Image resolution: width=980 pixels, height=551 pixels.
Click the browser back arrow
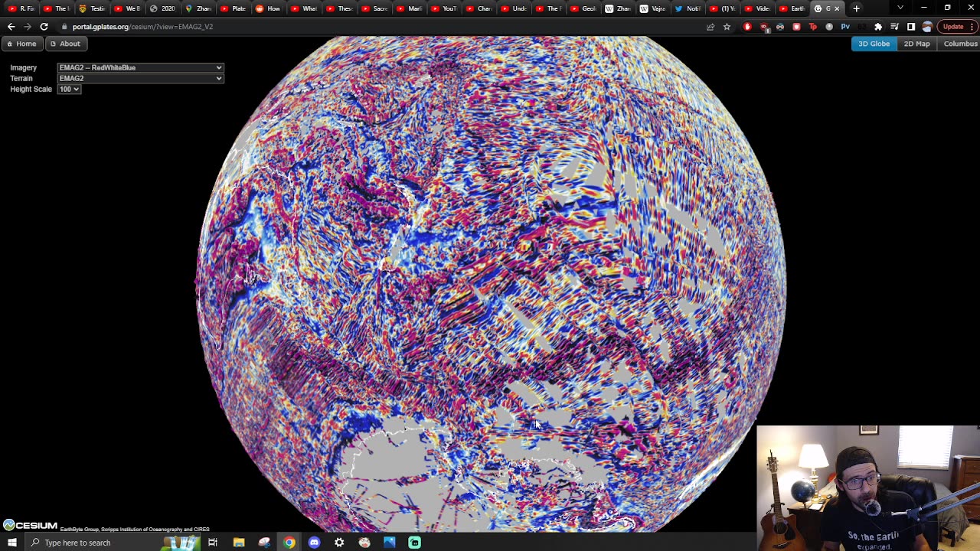coord(11,27)
